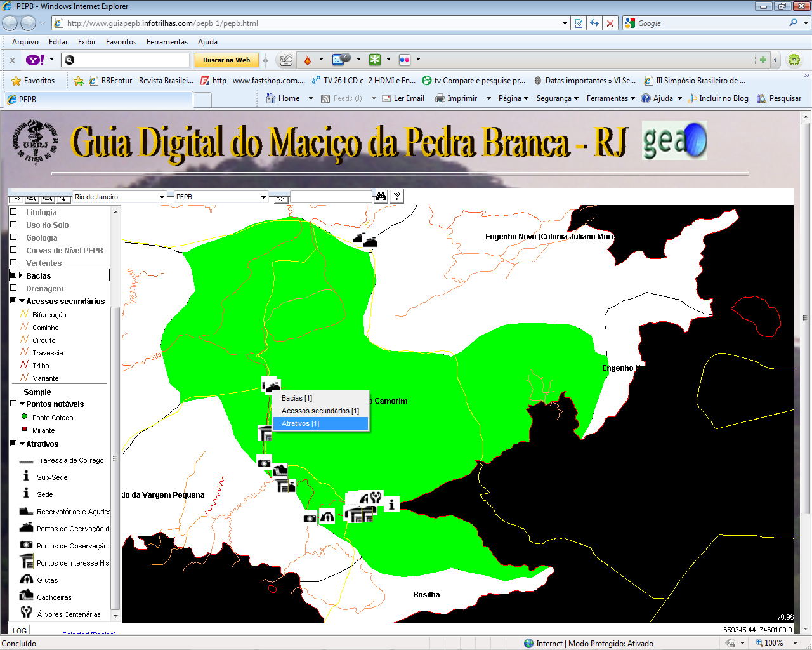The height and width of the screenshot is (650, 812).
Task: Open the Página dropdown menu
Action: tap(513, 98)
